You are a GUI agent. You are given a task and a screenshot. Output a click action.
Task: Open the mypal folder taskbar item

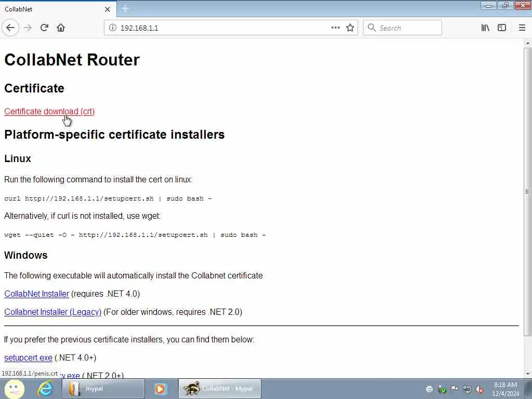103,389
